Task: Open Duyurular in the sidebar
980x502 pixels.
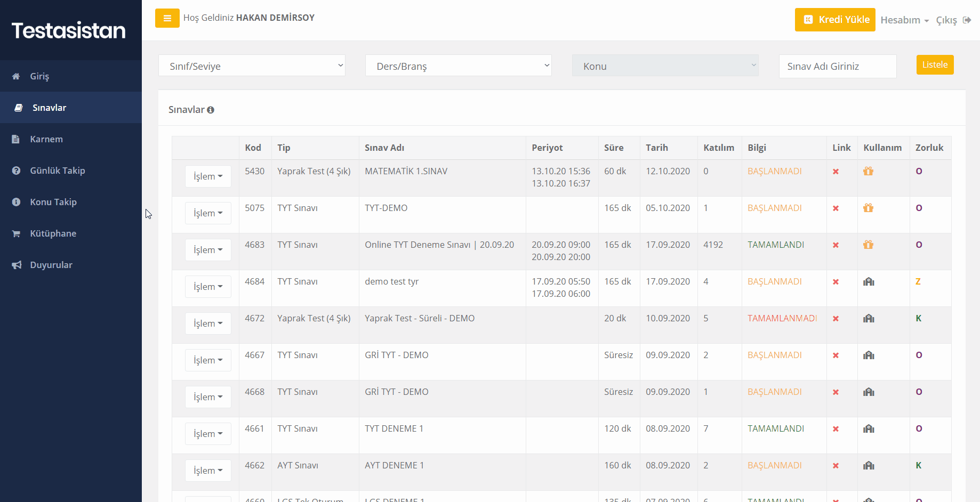Action: click(x=71, y=265)
